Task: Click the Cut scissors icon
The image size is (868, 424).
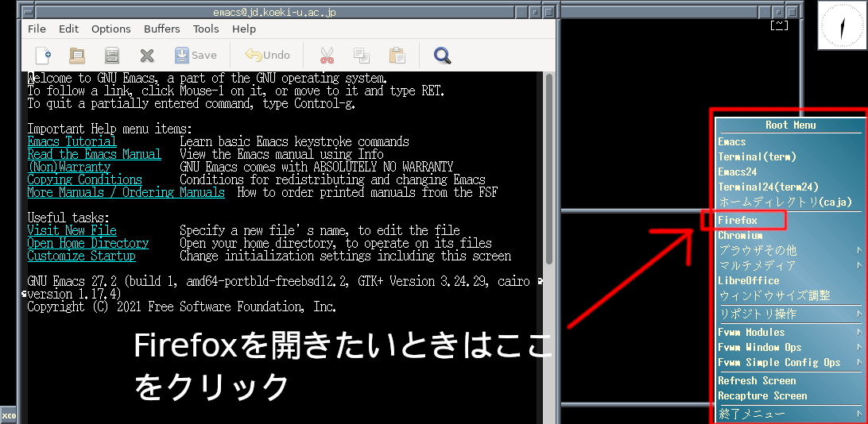Action: point(327,56)
